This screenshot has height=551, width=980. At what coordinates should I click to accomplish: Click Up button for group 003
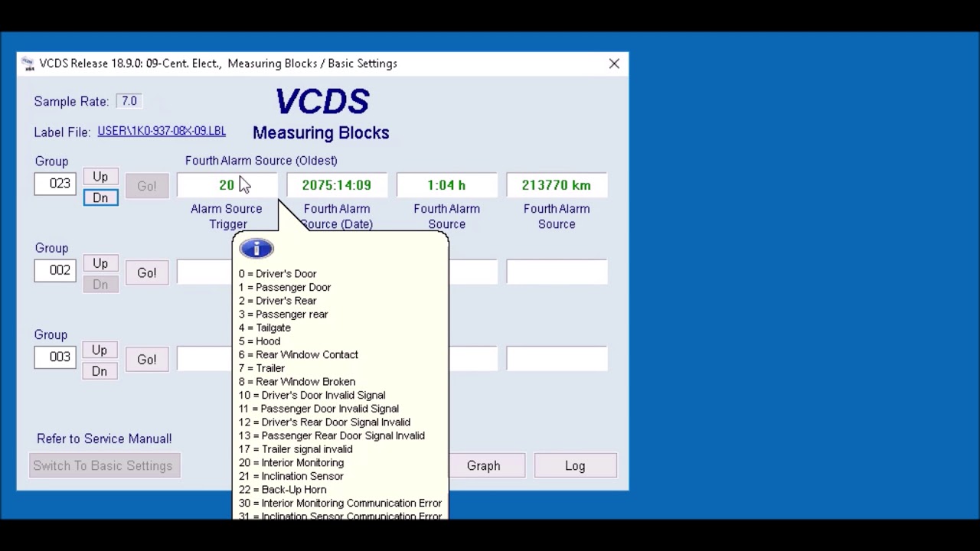click(100, 350)
